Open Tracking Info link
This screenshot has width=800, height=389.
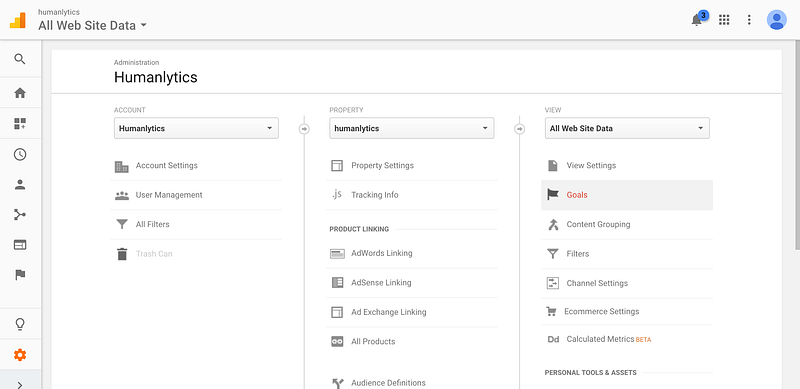374,195
